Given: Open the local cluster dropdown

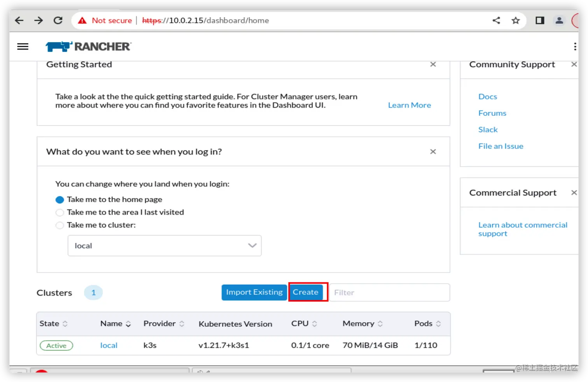Looking at the screenshot, I should coord(164,246).
